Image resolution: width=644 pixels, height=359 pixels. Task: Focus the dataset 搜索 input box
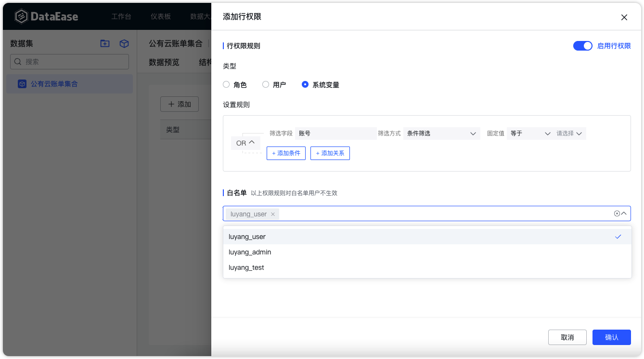click(70, 62)
